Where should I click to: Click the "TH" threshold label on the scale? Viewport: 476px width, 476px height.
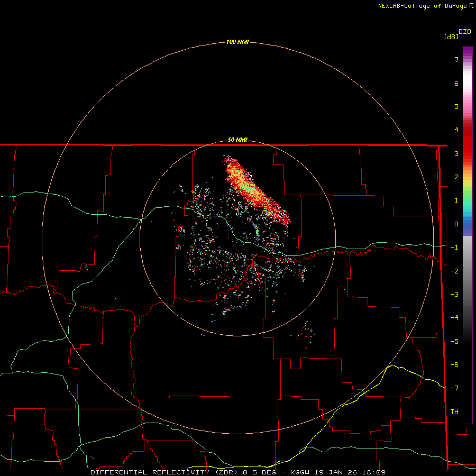(x=454, y=412)
